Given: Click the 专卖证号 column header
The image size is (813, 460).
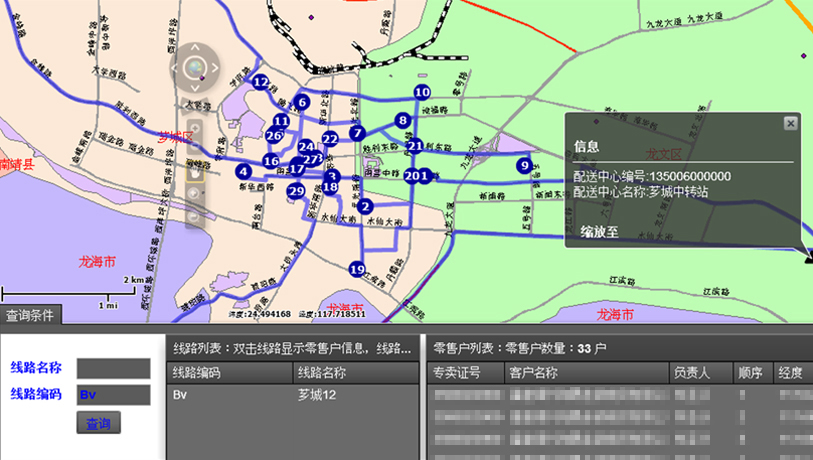Looking at the screenshot, I should pos(456,373).
